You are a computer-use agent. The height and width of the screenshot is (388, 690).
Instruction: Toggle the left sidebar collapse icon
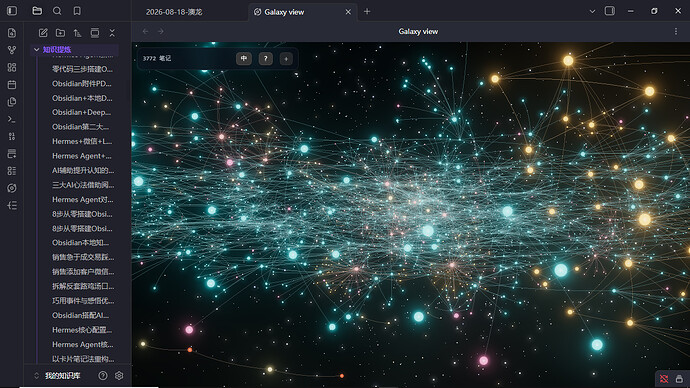(x=12, y=11)
